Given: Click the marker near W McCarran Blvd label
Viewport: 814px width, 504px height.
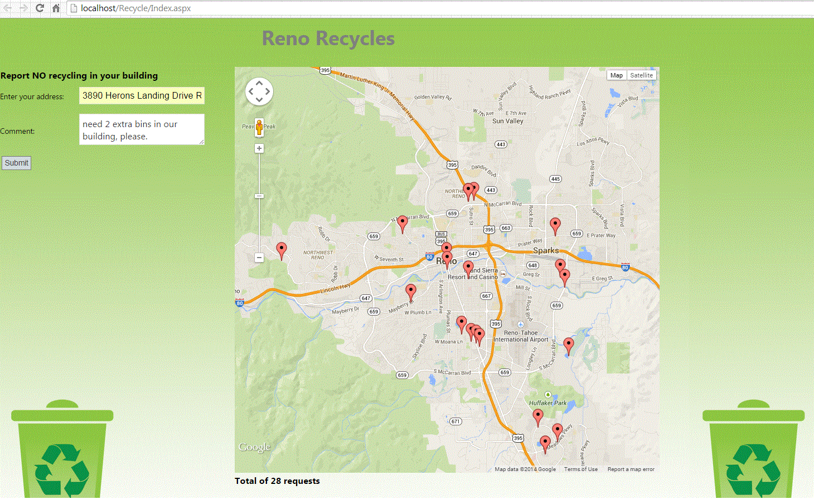Looking at the screenshot, I should [403, 225].
